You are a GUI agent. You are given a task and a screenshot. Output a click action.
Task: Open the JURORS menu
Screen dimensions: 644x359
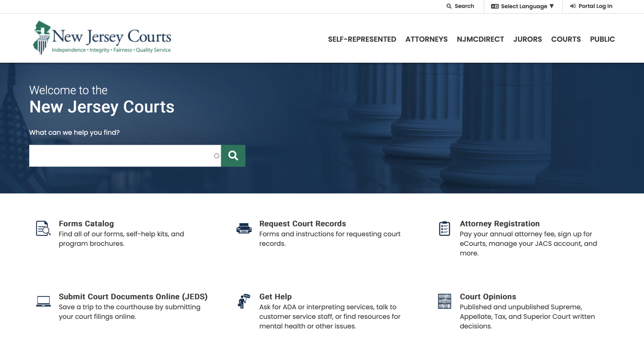528,39
